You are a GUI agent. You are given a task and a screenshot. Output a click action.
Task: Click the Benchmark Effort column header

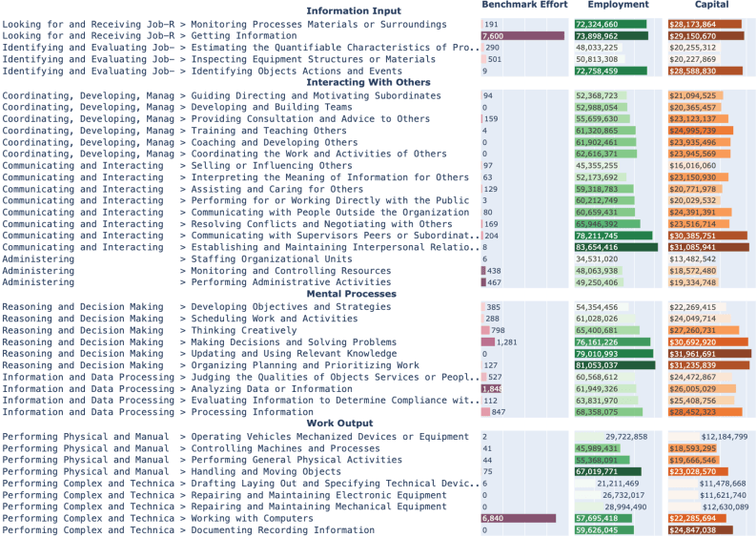click(x=524, y=6)
